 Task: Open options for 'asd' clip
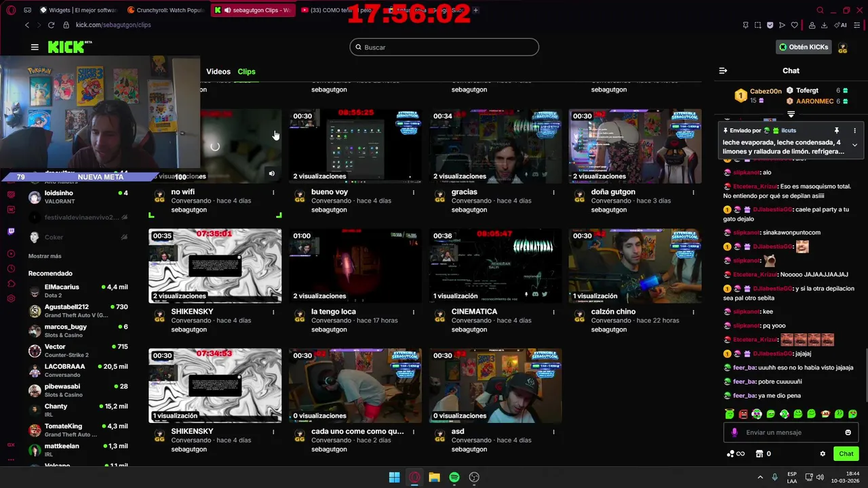click(x=553, y=432)
